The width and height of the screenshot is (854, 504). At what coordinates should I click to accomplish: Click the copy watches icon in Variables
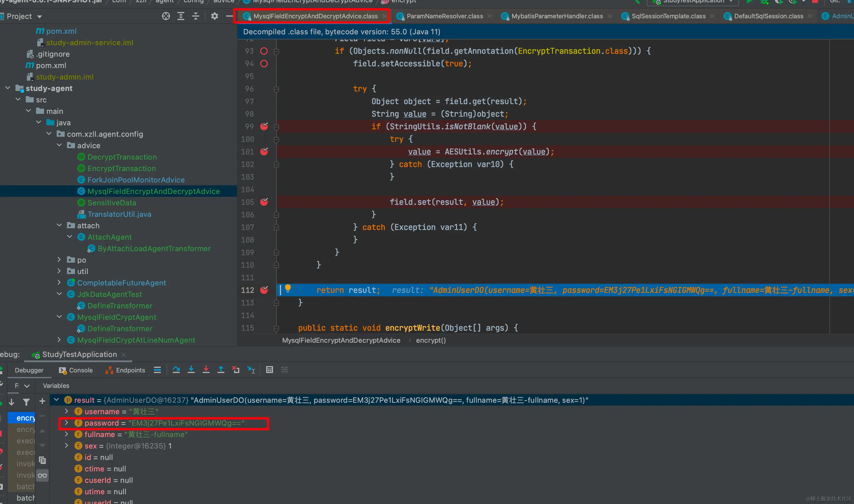pos(42,461)
